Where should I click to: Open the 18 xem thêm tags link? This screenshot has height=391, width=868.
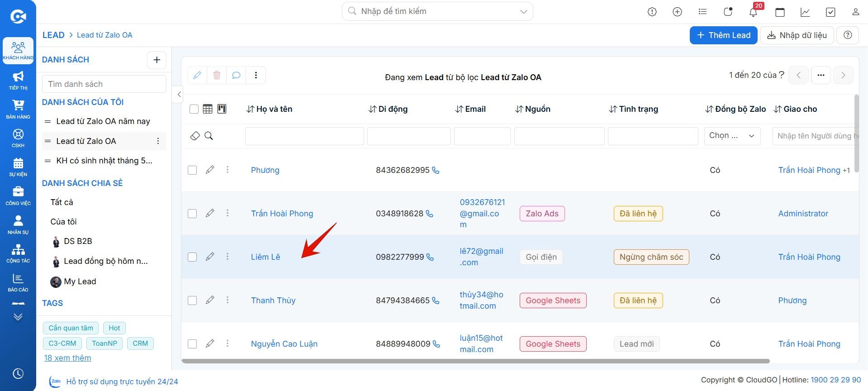pyautogui.click(x=67, y=358)
